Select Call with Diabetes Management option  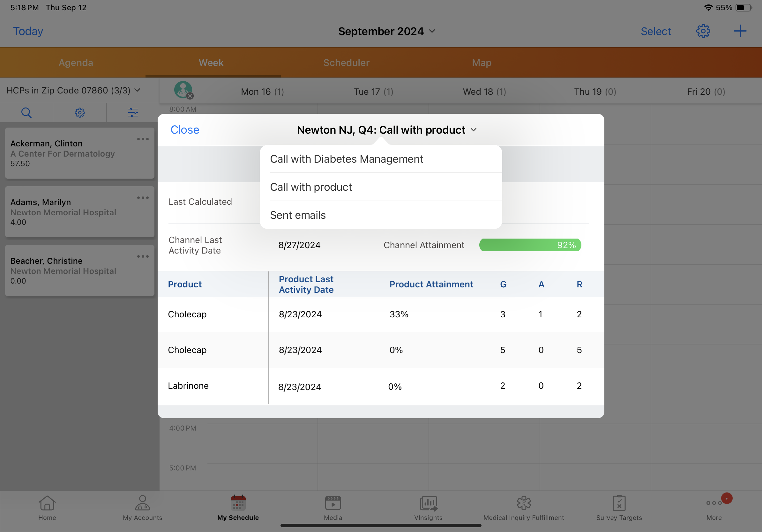pos(346,159)
